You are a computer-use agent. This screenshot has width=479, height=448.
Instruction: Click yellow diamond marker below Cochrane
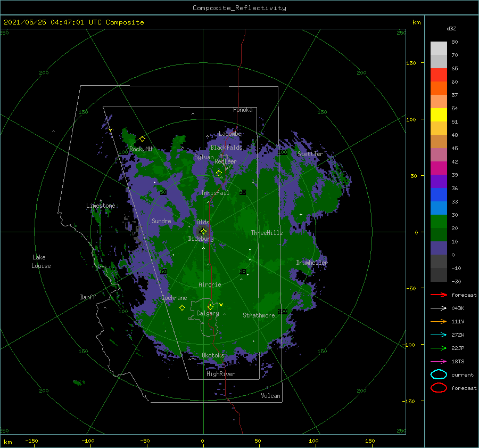(x=182, y=308)
